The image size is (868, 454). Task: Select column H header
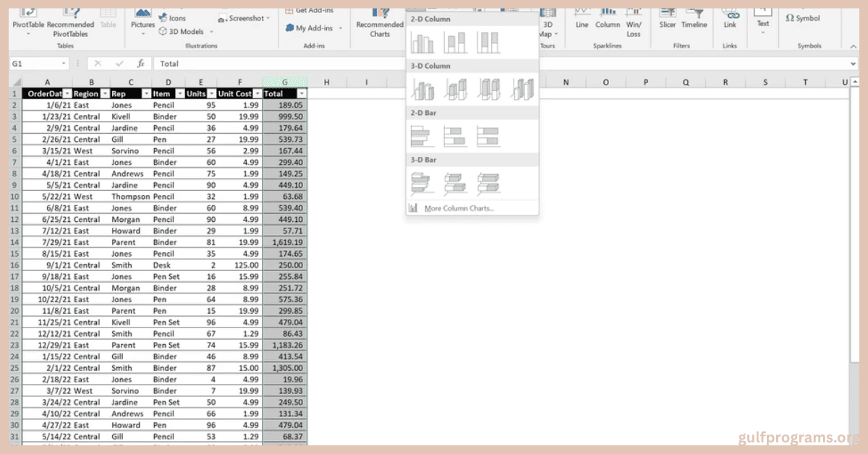click(x=326, y=82)
